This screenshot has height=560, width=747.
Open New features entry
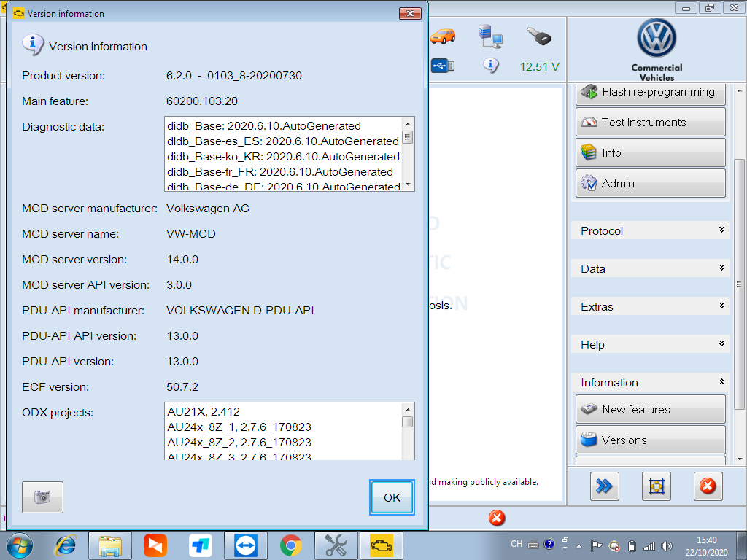click(650, 410)
